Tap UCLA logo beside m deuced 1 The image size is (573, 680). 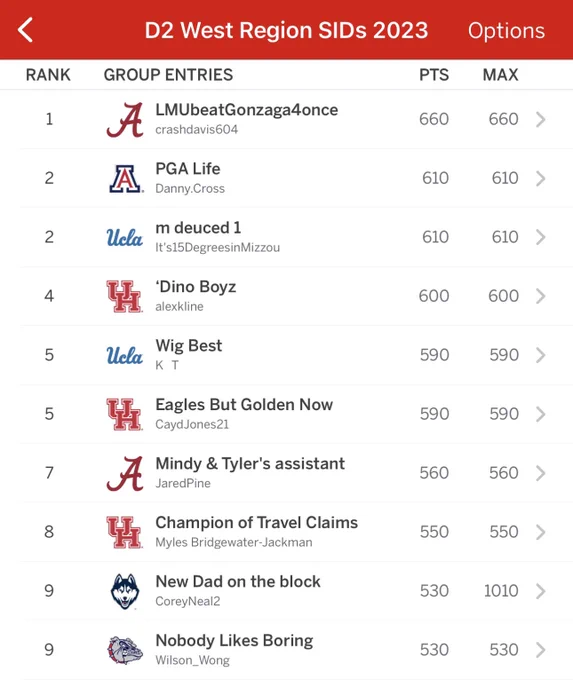(x=124, y=238)
